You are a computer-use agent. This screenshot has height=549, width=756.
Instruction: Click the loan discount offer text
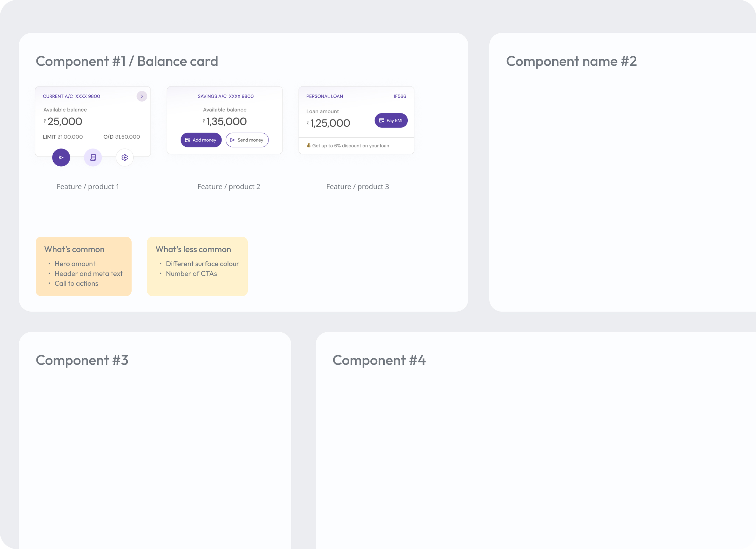[350, 146]
